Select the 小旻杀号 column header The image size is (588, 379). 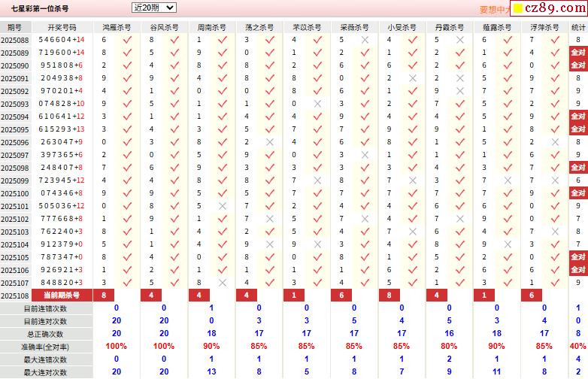[x=402, y=27]
